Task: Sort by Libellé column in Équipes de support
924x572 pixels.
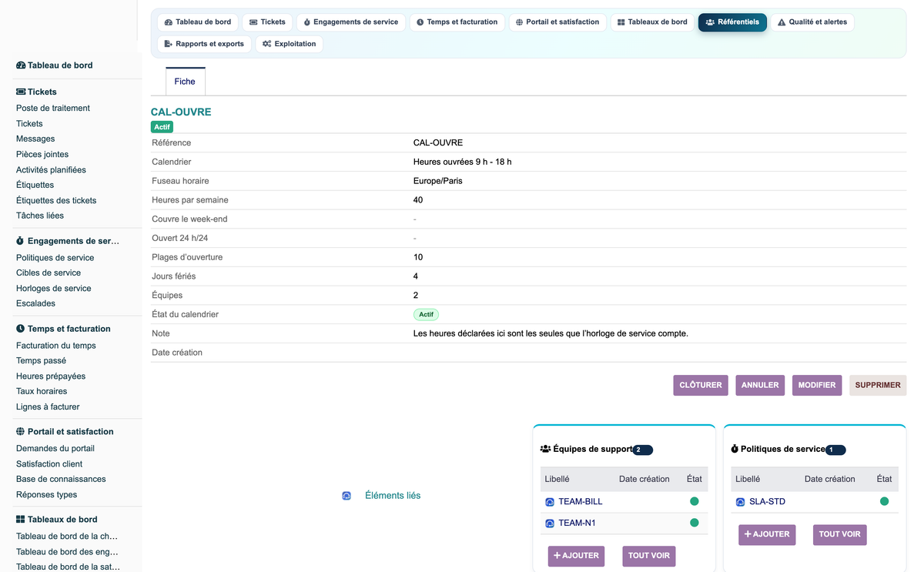Action: (x=557, y=479)
